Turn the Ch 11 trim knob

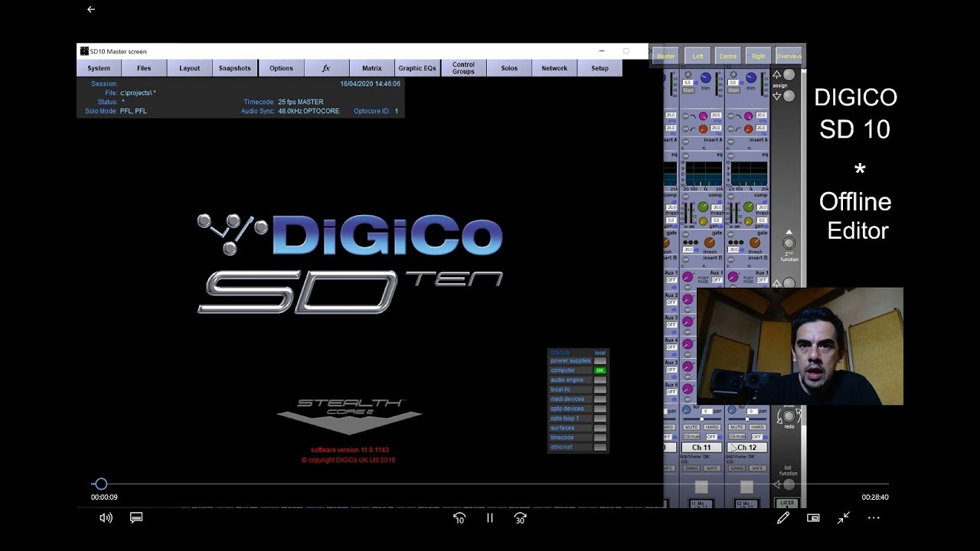tap(706, 77)
